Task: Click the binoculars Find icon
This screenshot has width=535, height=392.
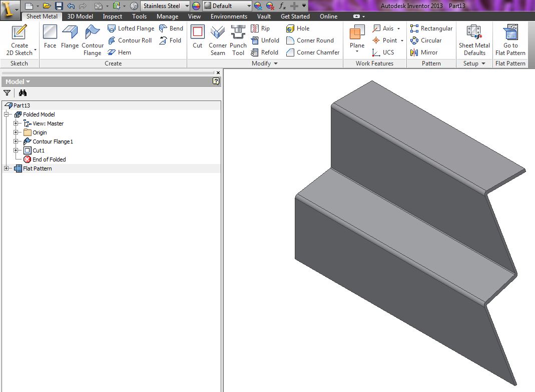Action: (23, 92)
